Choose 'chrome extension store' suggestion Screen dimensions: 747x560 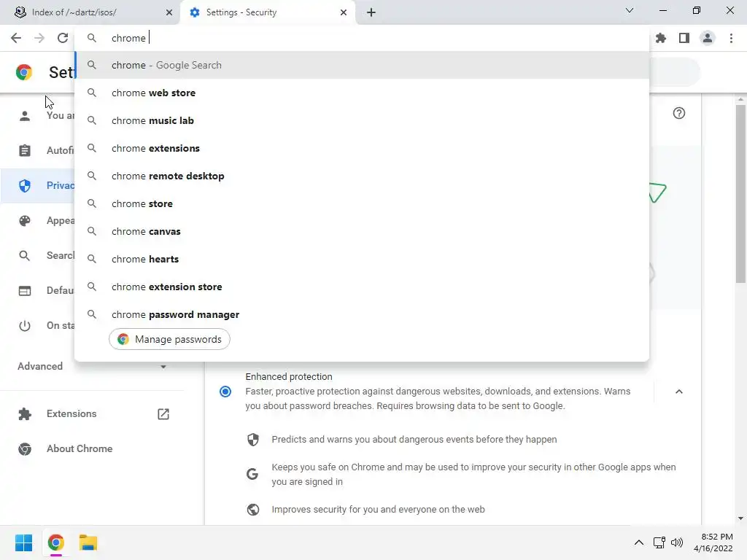(x=362, y=287)
